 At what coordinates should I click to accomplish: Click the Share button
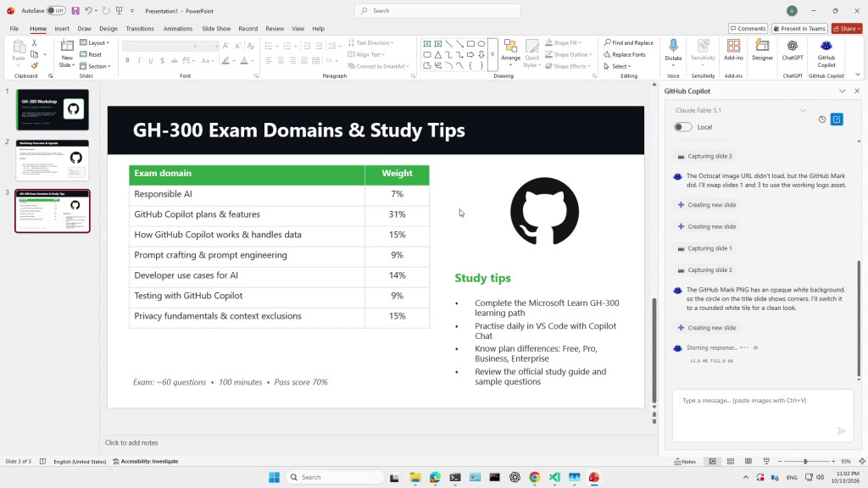(847, 28)
